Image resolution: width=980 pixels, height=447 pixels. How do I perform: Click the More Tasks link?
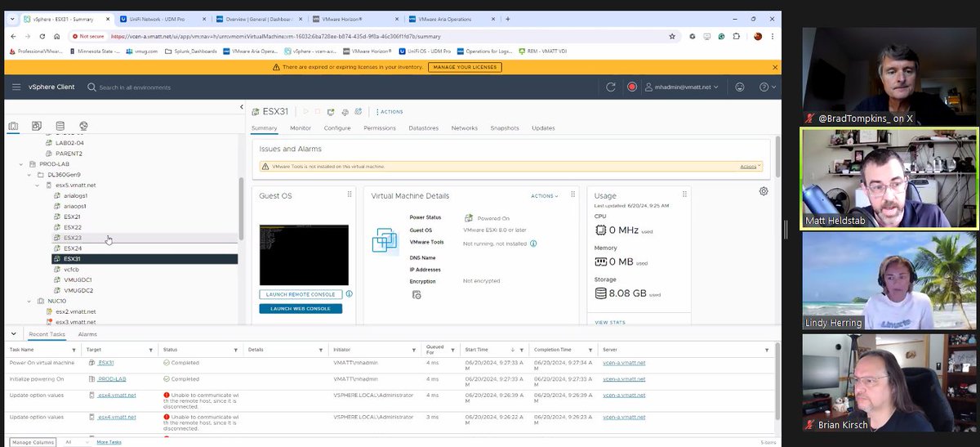[x=109, y=442]
